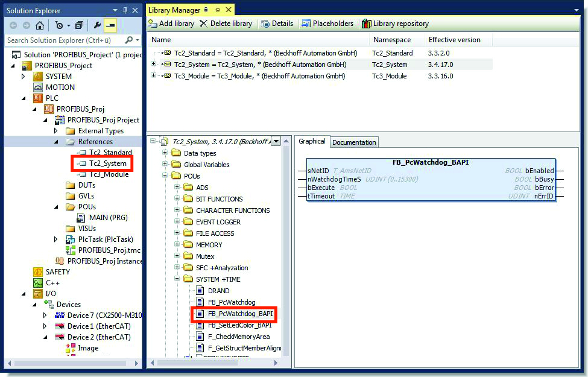This screenshot has width=588, height=377.
Task: Click the search magnifier icon in Solution Explorer
Action: pyautogui.click(x=128, y=40)
